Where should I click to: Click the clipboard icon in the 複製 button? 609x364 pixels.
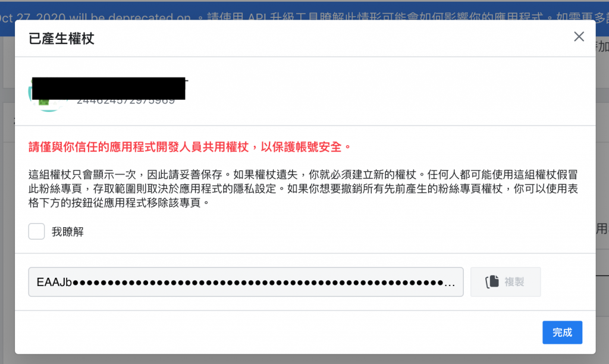click(492, 282)
